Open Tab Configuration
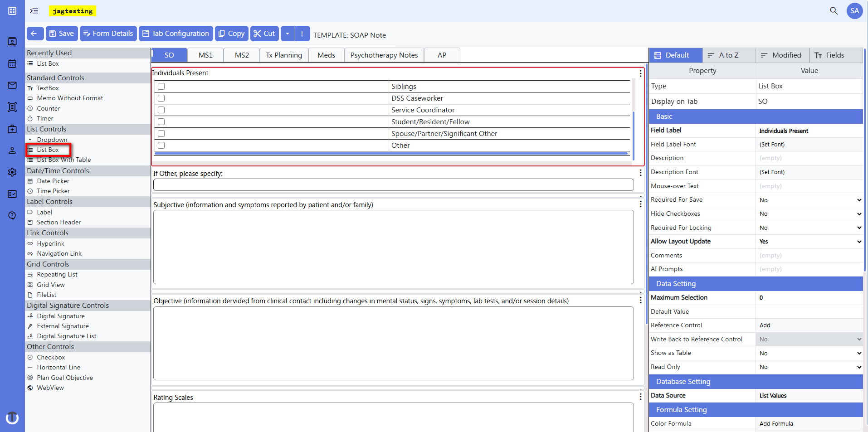868x432 pixels. pyautogui.click(x=176, y=34)
